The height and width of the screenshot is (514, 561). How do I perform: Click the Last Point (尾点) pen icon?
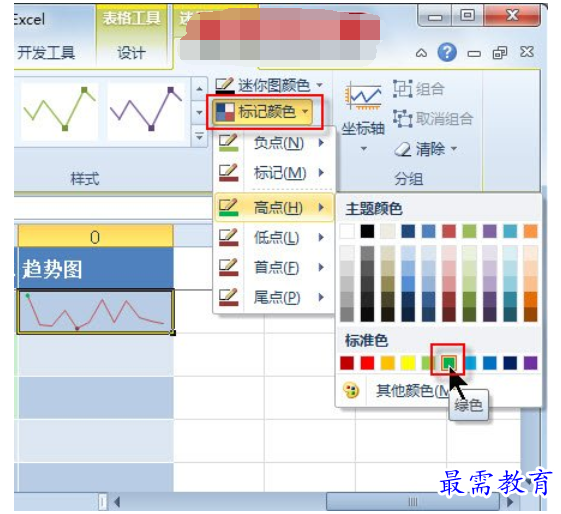point(229,297)
